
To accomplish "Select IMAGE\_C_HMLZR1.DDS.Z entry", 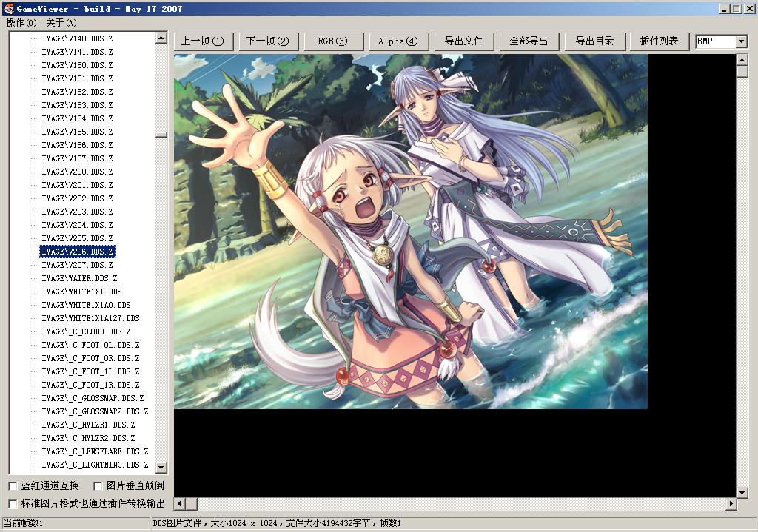I will point(88,425).
